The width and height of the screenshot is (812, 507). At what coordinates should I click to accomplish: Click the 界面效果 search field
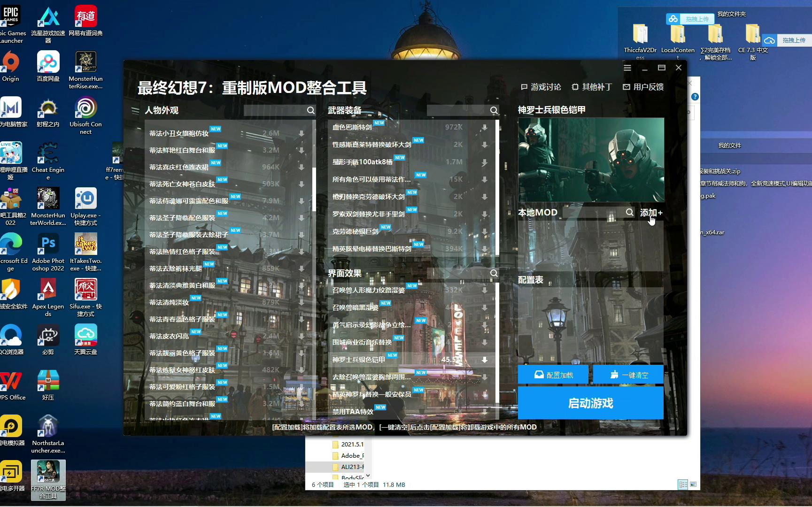click(457, 273)
